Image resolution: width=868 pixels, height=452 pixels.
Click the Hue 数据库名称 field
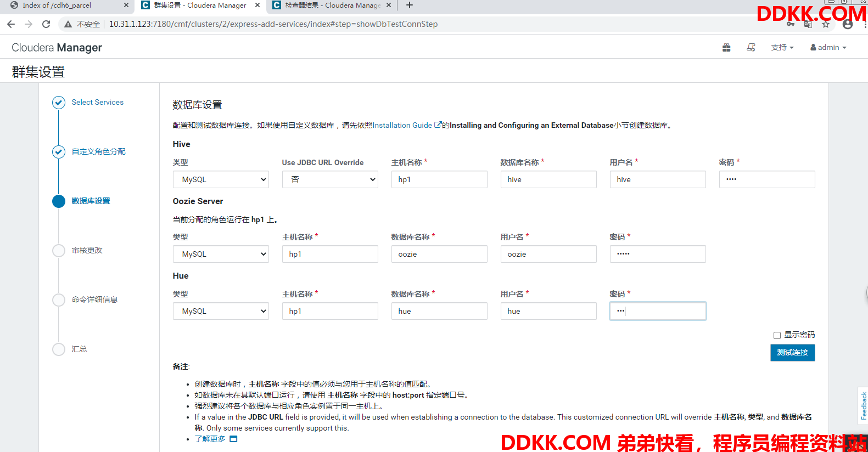[x=439, y=311]
